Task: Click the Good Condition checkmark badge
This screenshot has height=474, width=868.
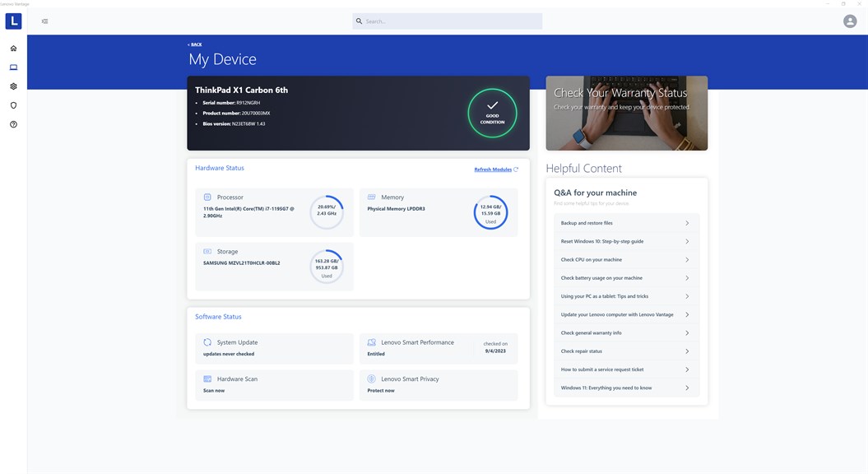Action: [492, 113]
